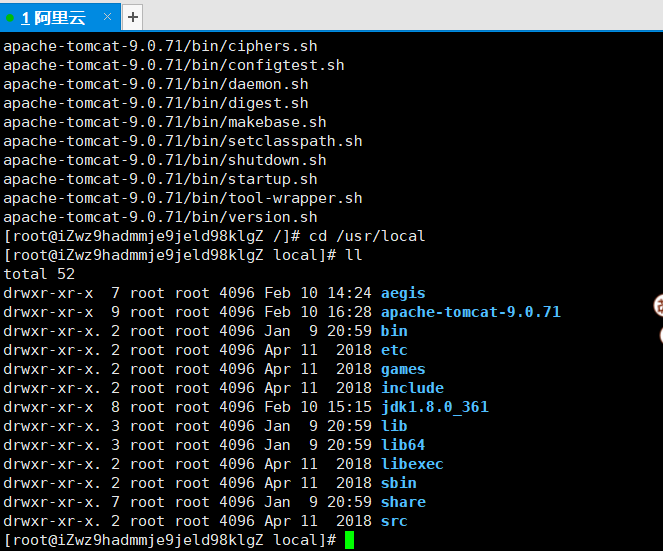Click the 'total 52' line
This screenshot has height=551, width=663.
coord(39,274)
